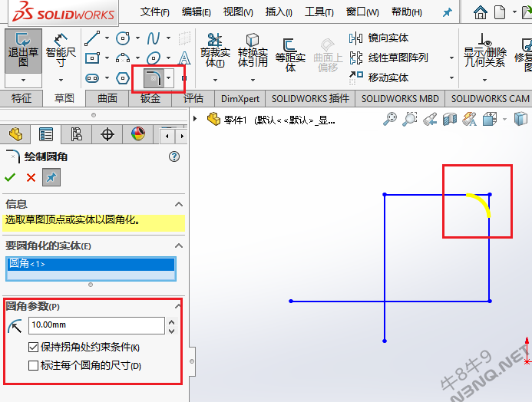Click Move Entities (移动实体)

[378, 77]
